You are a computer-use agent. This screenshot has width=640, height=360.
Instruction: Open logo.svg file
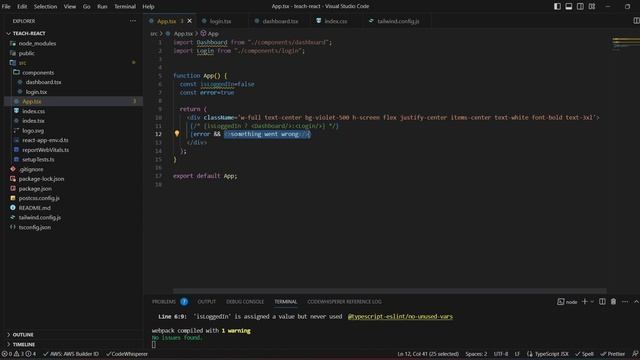click(33, 131)
